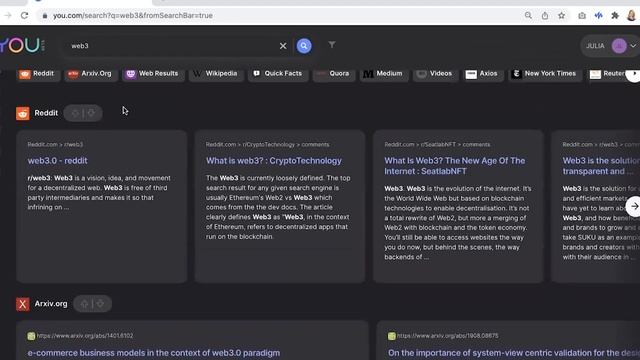This screenshot has width=640, height=360.
Task: Click the Reddit.com > r/web3 breadcrumb
Action: (55, 144)
